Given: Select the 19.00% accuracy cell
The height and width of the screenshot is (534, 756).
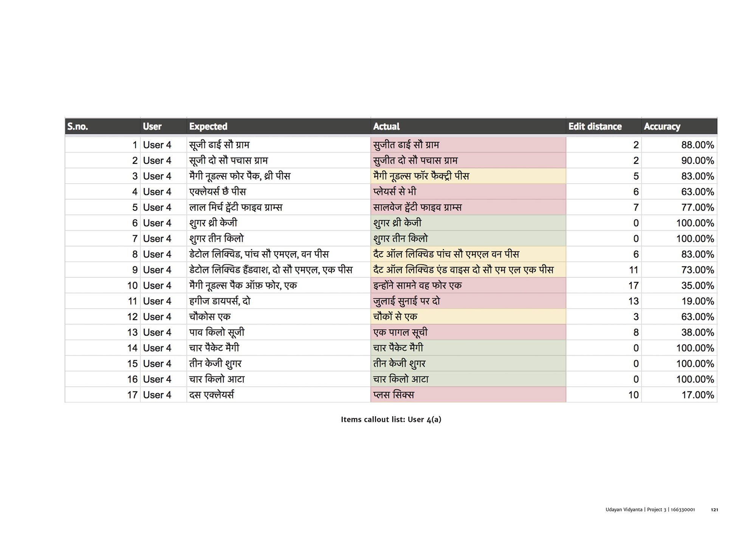Looking at the screenshot, I should [697, 301].
